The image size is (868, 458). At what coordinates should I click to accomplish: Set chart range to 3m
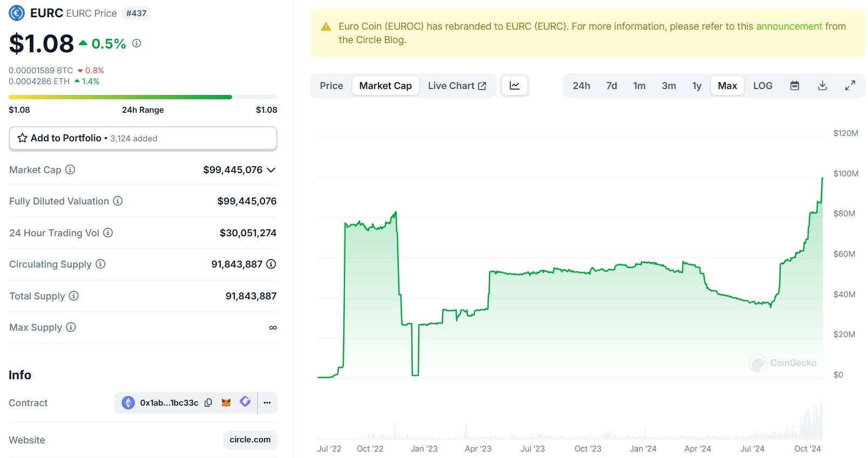point(669,85)
